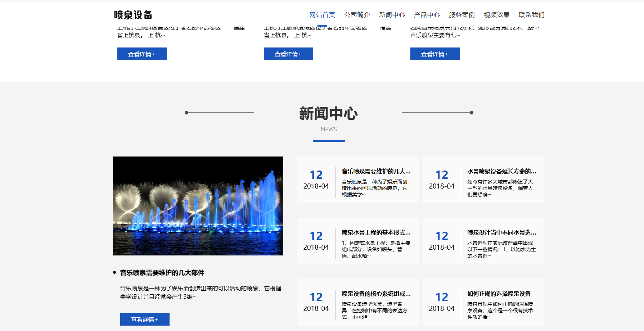This screenshot has height=331, width=644.
Task: Open news item 喷泉设计当中不同水景造...
Action: point(501,233)
